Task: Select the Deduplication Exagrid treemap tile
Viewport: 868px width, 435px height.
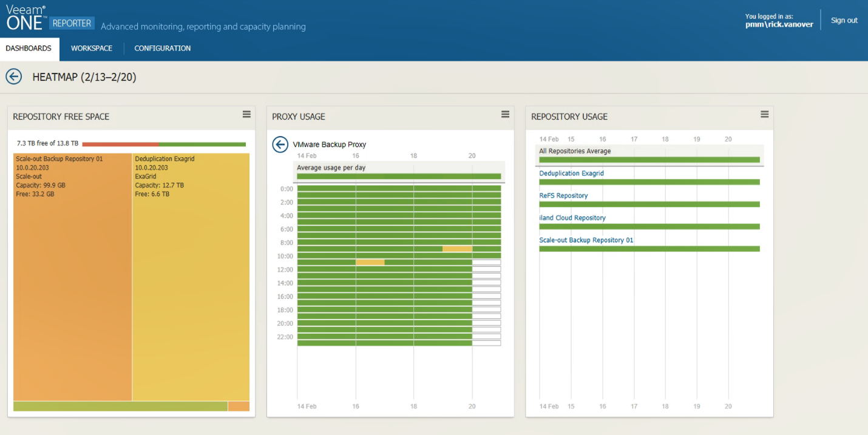Action: 191,277
